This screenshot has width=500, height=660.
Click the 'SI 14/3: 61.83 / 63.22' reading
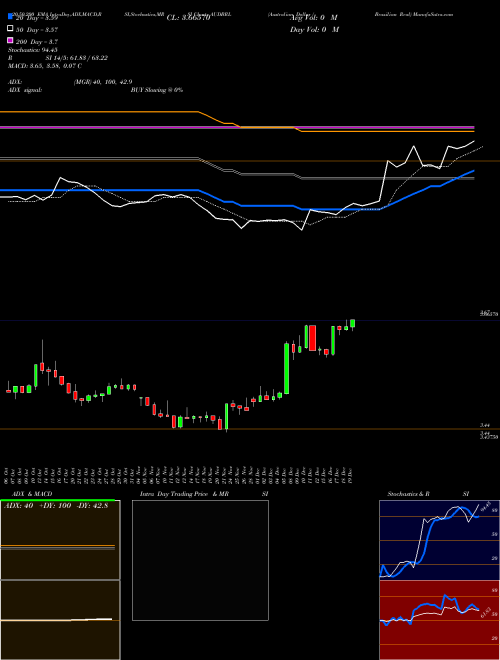(77, 58)
